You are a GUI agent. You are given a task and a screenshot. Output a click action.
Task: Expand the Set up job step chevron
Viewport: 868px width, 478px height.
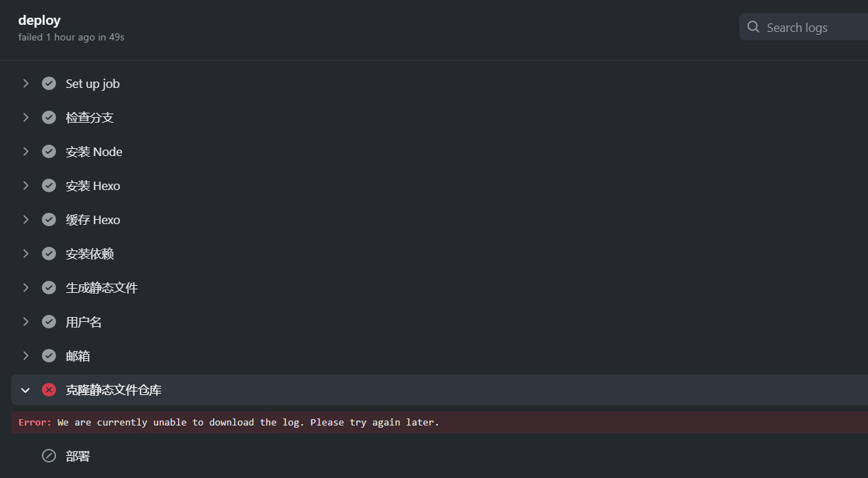[26, 84]
